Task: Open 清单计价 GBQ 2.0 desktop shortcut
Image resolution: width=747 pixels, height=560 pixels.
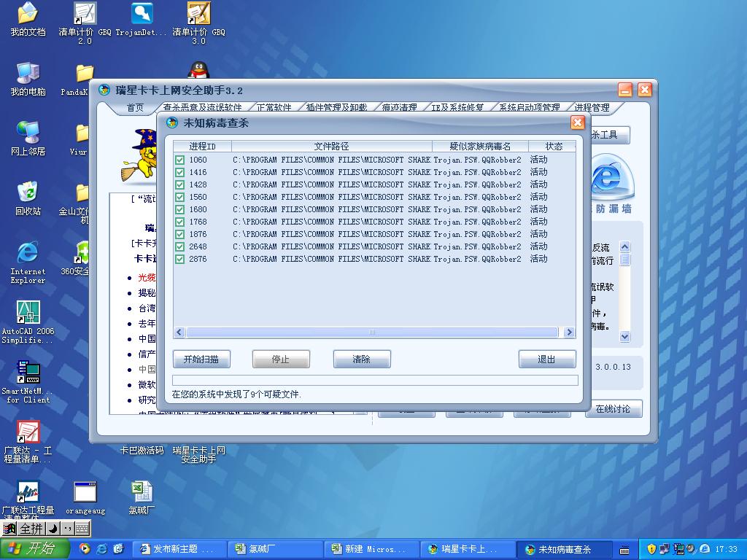Action: pos(85,23)
